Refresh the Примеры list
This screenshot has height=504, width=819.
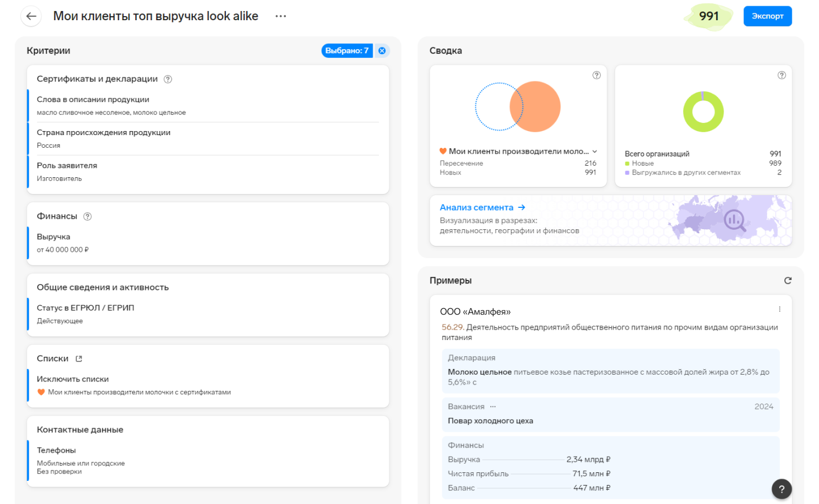pos(788,281)
